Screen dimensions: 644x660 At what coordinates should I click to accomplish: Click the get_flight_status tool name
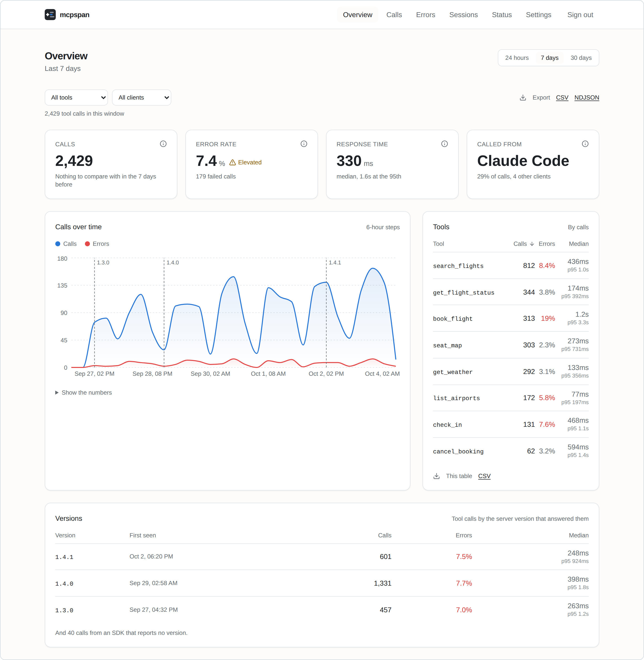(x=464, y=293)
